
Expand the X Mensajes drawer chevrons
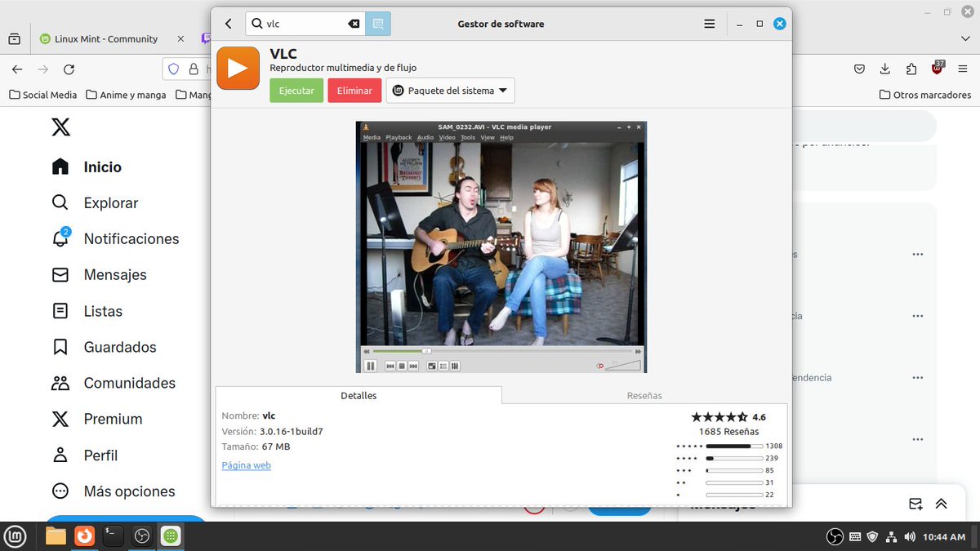pyautogui.click(x=941, y=504)
